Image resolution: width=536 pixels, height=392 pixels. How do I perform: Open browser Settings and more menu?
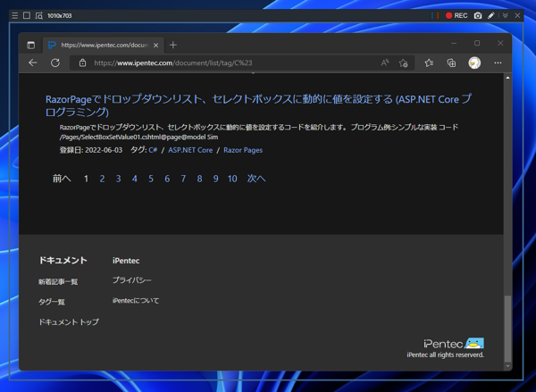tap(498, 63)
